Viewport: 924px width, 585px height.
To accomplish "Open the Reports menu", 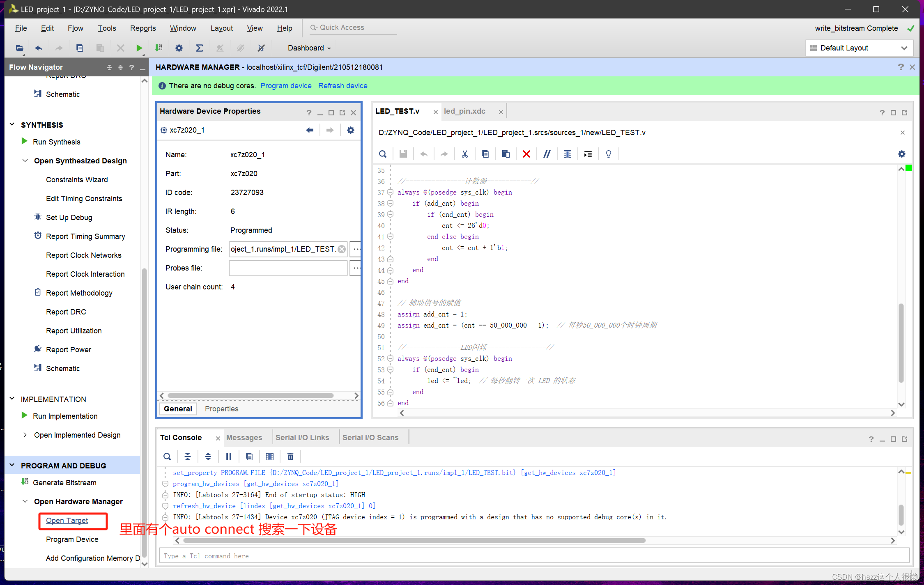I will coord(143,28).
